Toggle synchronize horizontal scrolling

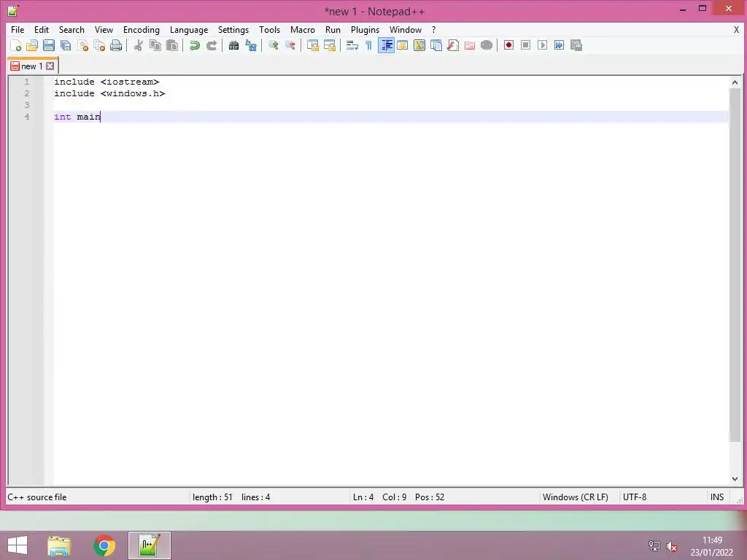point(329,45)
